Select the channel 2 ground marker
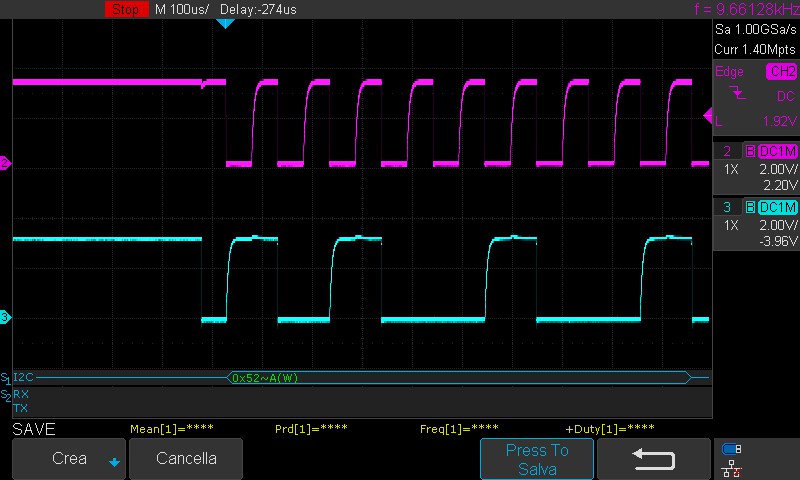800x480 pixels. pos(5,163)
